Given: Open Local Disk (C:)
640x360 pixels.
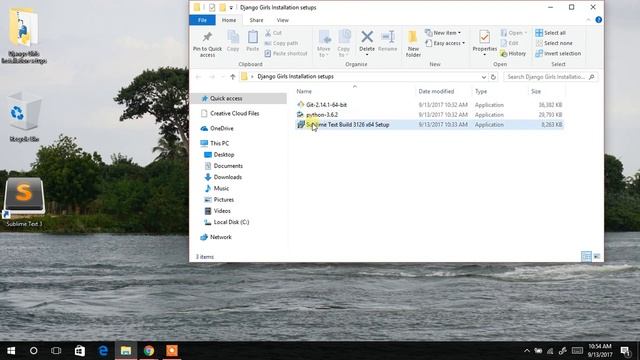Looking at the screenshot, I should 231,222.
